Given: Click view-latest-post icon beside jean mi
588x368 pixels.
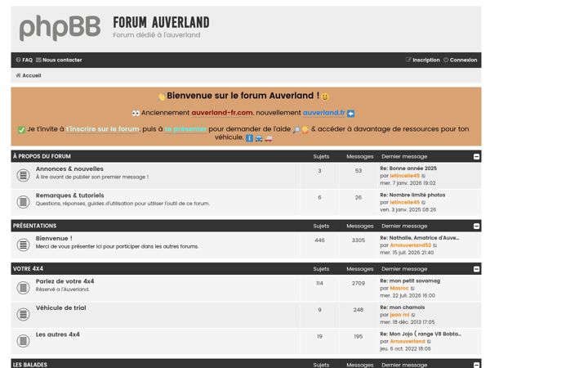Looking at the screenshot, I should (413, 315).
